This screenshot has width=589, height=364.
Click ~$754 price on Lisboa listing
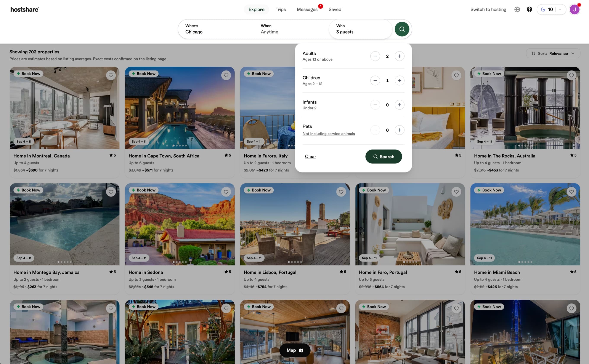point(261,287)
